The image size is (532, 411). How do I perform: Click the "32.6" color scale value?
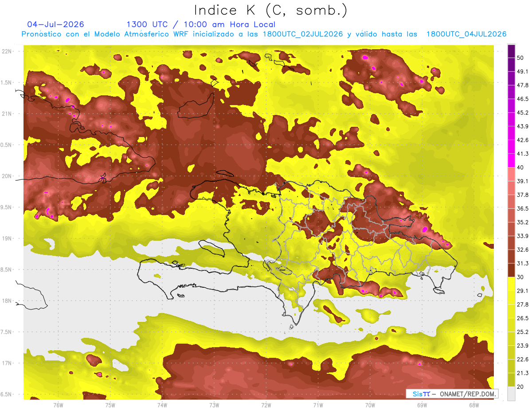click(x=523, y=250)
